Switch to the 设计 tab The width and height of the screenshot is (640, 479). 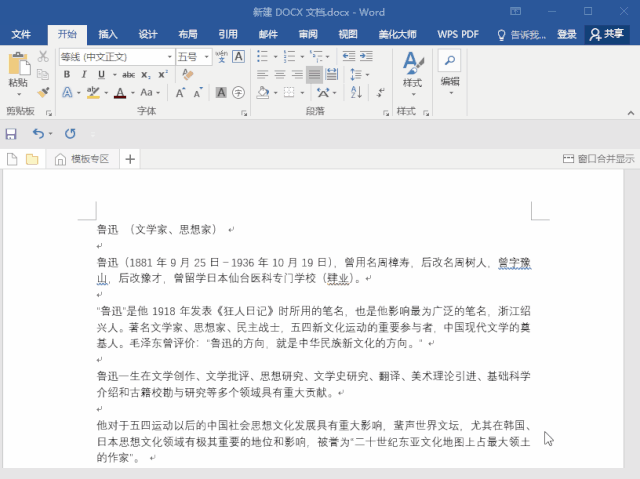[148, 34]
